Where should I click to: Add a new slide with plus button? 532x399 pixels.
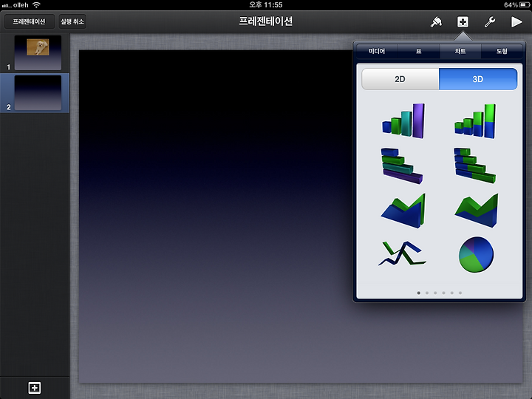coord(35,388)
